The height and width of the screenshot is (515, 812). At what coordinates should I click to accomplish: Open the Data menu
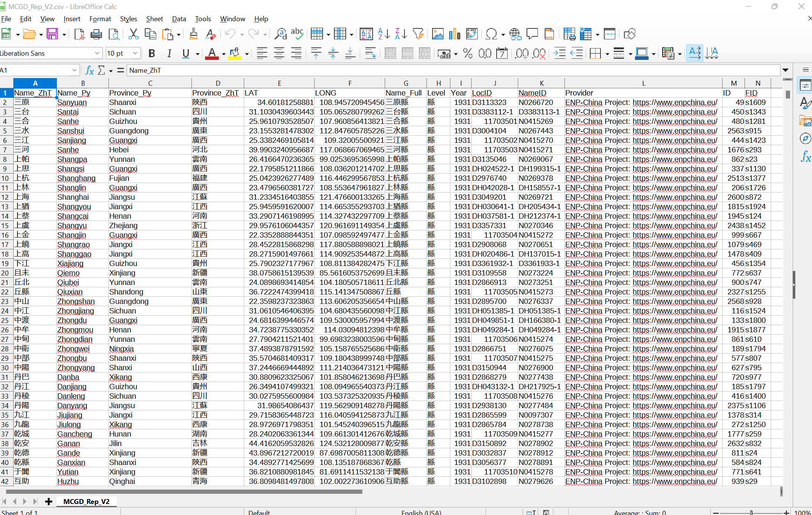179,19
